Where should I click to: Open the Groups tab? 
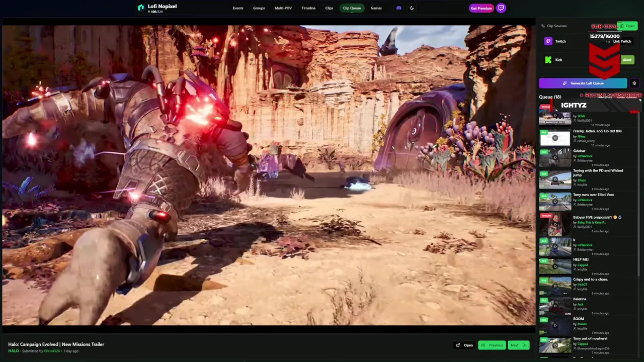[259, 8]
